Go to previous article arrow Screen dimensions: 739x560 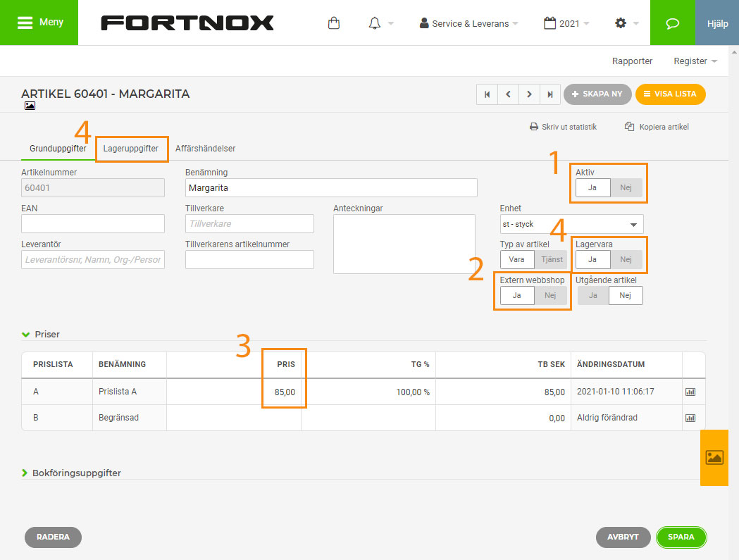(x=508, y=94)
